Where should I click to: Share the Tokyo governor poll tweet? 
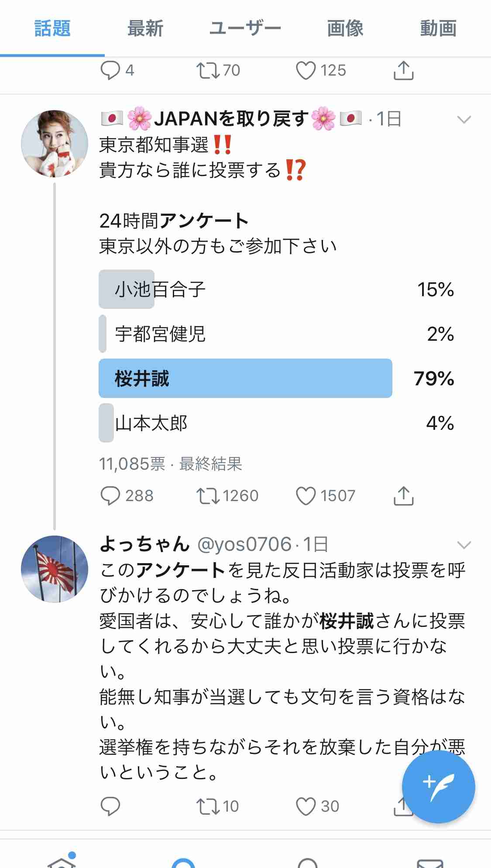[403, 496]
